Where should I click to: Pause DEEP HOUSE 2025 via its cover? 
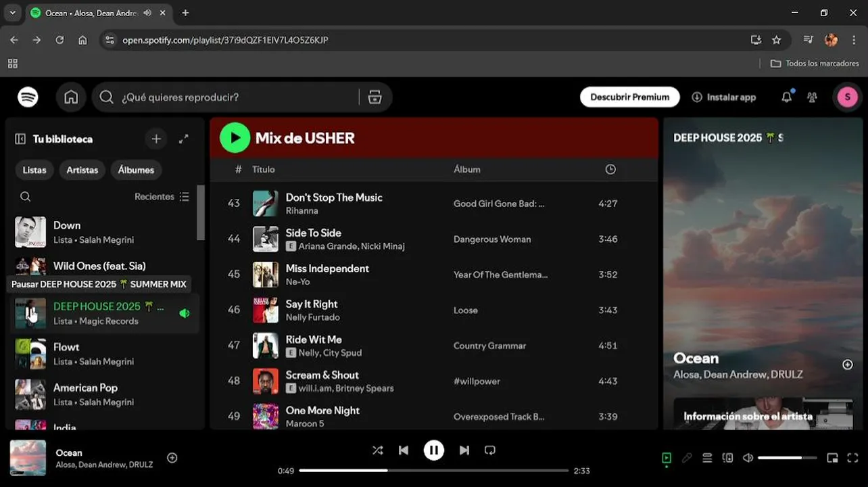tap(30, 313)
